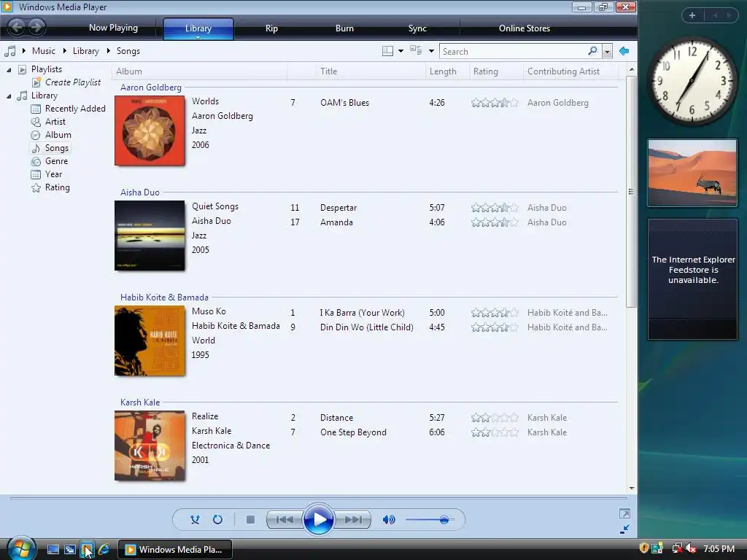
Task: Click Create Playlist in the sidebar
Action: (73, 82)
